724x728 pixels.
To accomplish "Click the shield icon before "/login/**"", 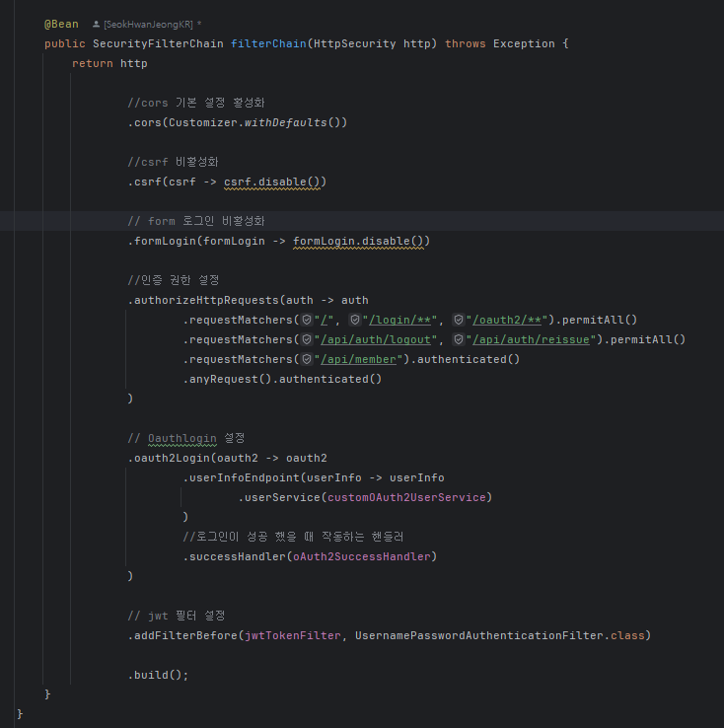I will (x=355, y=320).
